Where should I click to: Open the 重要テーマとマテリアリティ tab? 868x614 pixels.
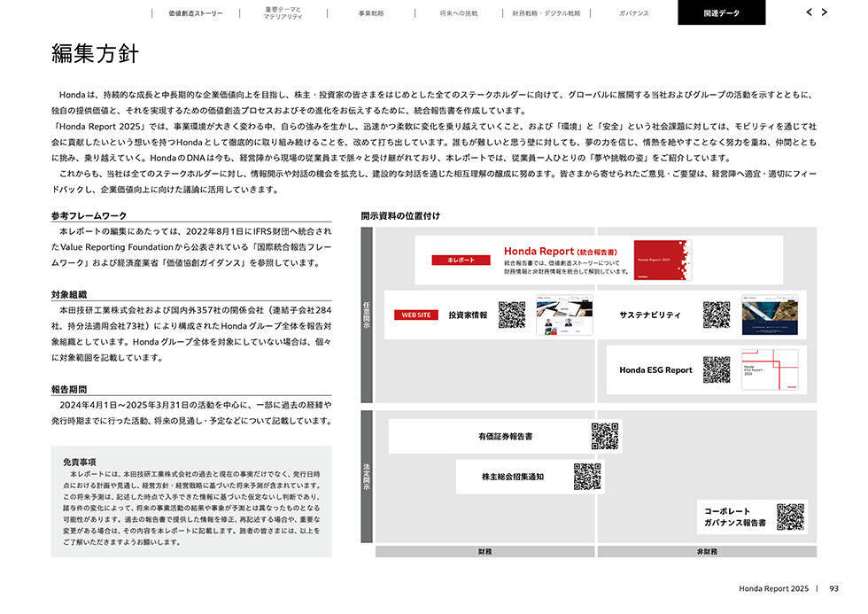point(283,13)
